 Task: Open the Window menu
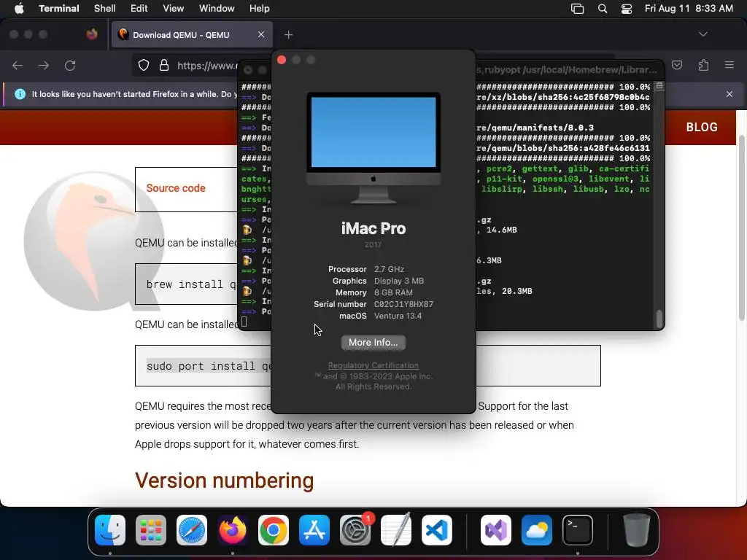216,8
